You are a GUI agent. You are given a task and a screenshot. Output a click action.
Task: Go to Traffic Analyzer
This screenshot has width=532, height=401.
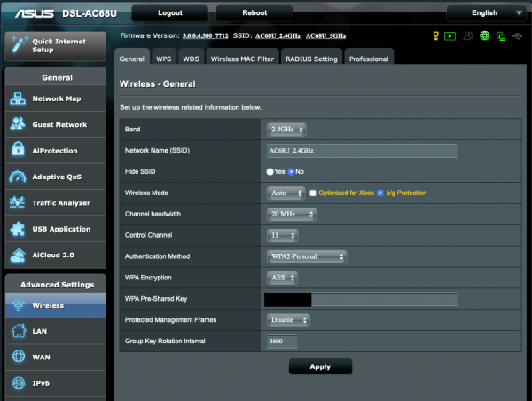click(x=60, y=203)
